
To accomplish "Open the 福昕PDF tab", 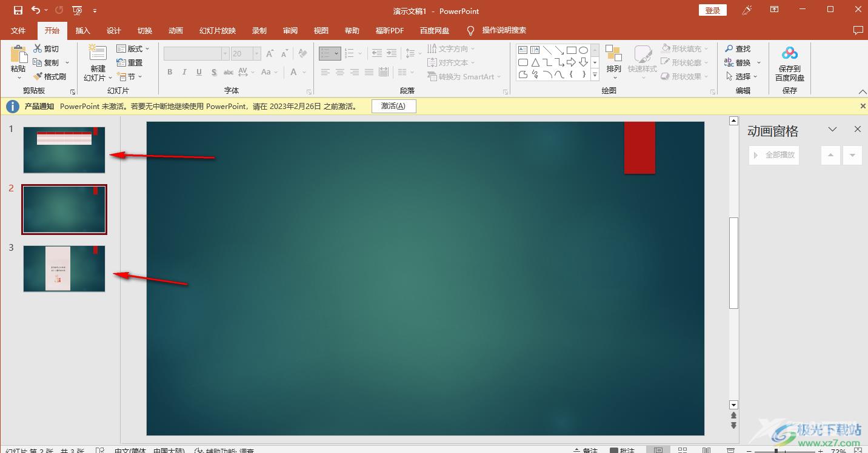I will [x=389, y=30].
